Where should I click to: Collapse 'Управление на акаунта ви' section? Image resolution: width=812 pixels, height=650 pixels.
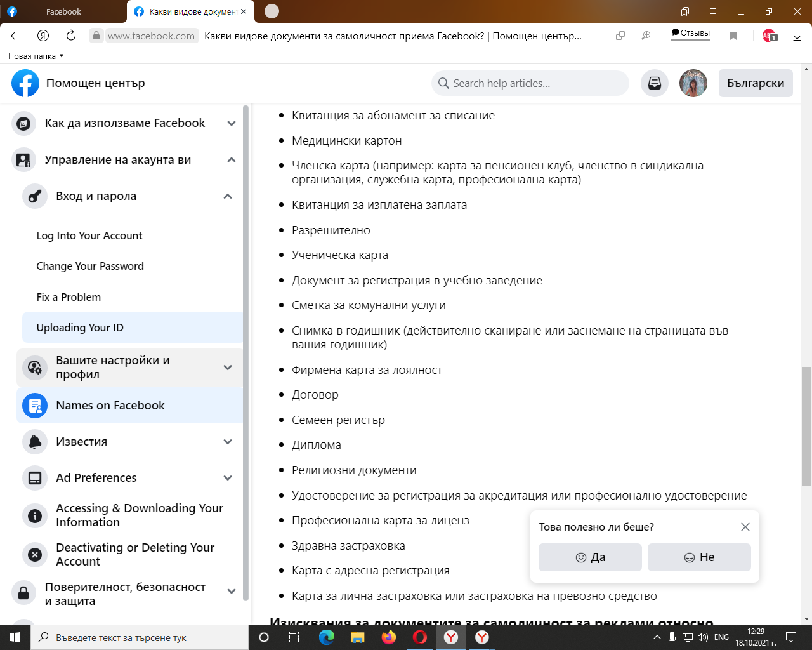point(232,160)
